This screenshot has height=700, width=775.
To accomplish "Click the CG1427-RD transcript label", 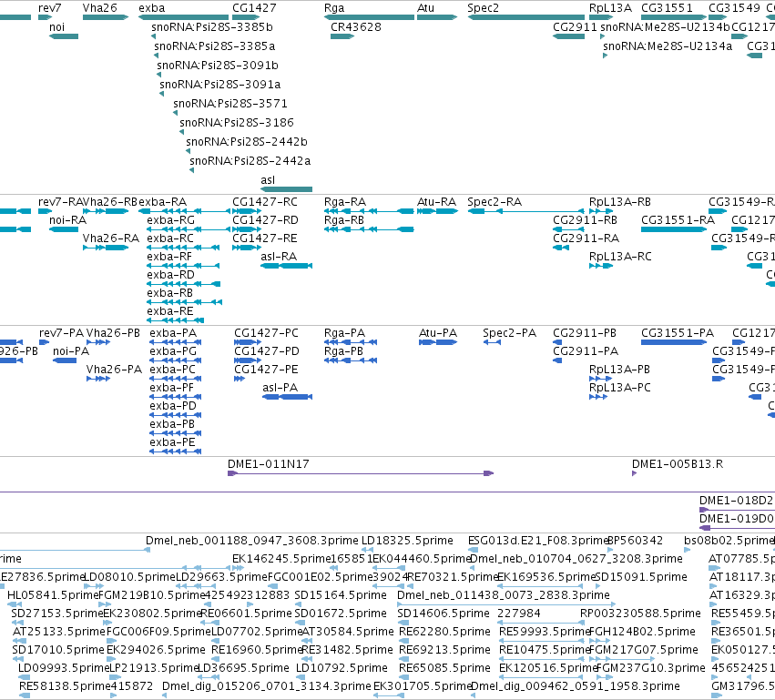I will tap(265, 220).
